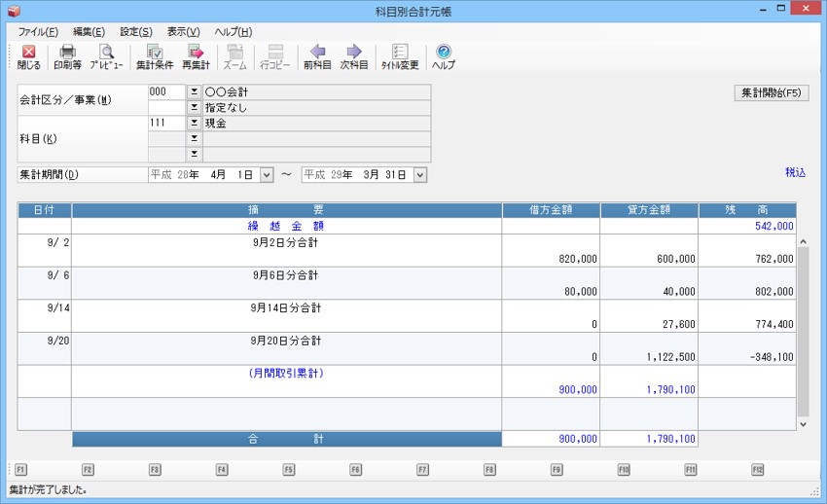Open the ファイル(F) menu
This screenshot has height=504, width=827.
[x=38, y=32]
